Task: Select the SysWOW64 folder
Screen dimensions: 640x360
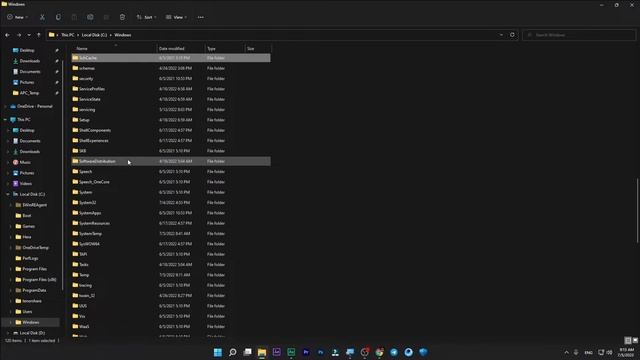Action: tap(171, 244)
